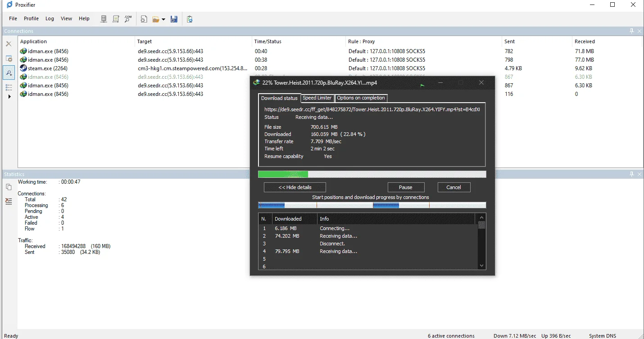Sort by Target column header
This screenshot has height=339, width=644.
tap(194, 41)
